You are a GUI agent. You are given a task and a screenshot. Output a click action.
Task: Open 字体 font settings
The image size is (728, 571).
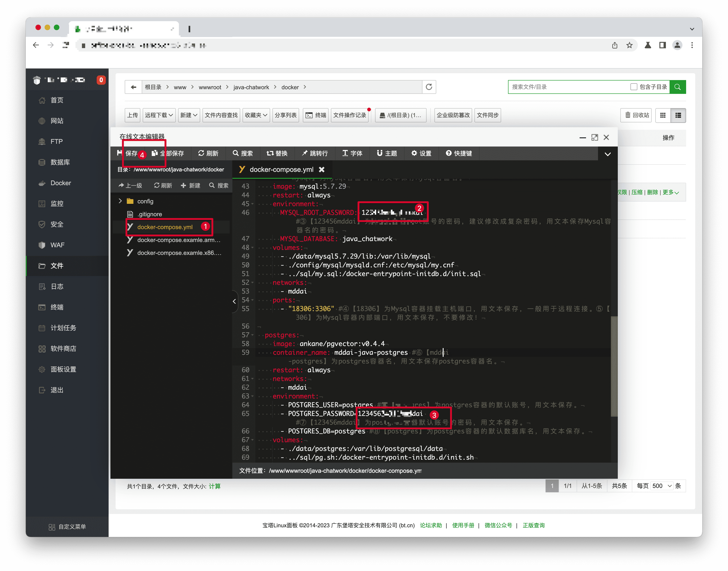coord(352,153)
